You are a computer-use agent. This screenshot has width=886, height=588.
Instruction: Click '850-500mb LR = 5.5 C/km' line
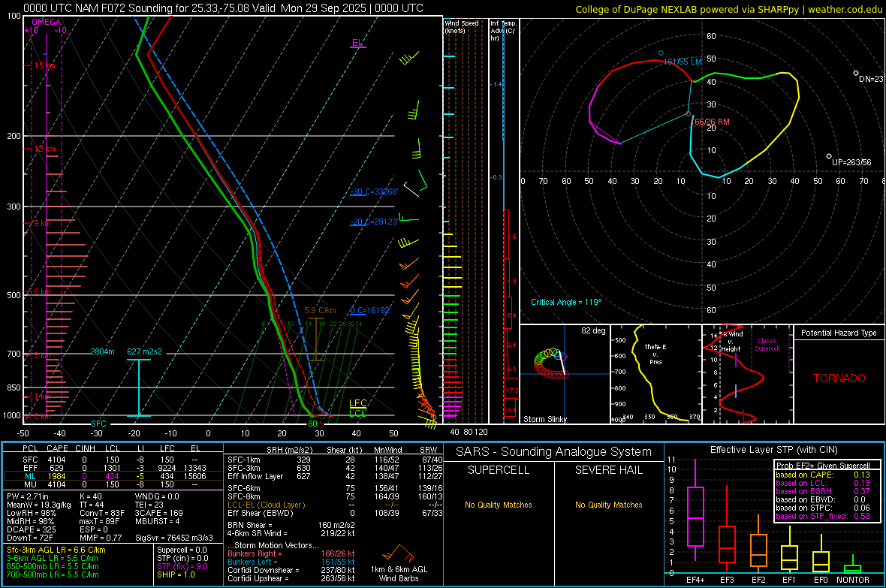53,566
